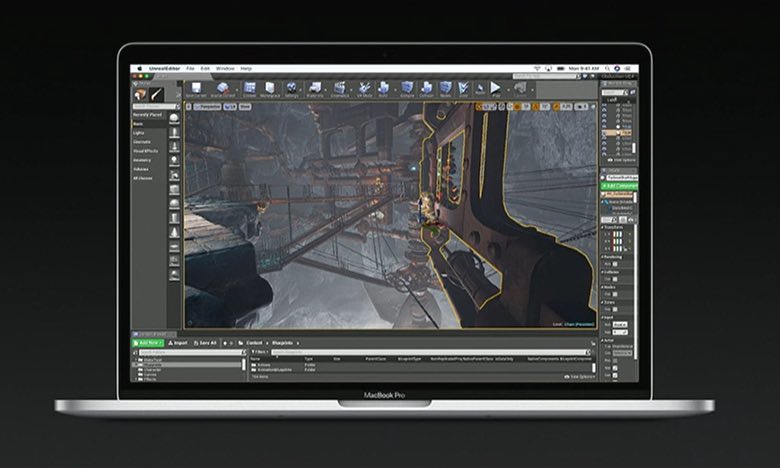Open Siri from the menu bar
This screenshot has width=780, height=468.
tap(617, 69)
